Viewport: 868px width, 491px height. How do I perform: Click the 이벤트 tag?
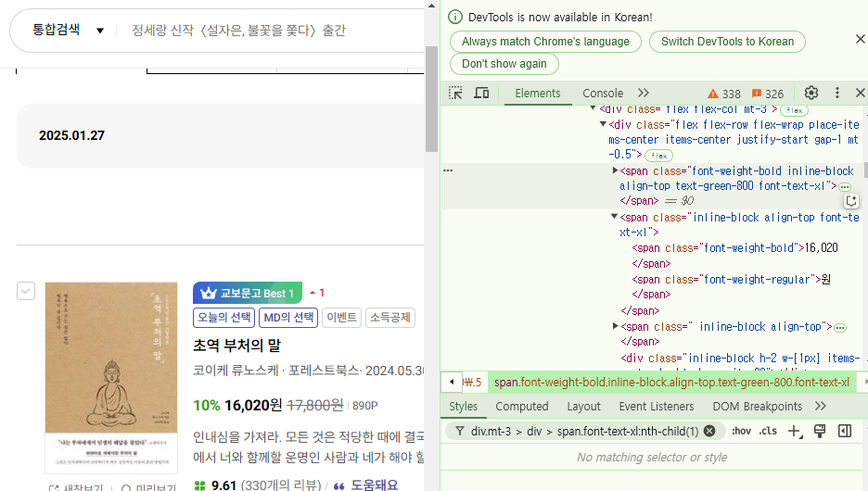pos(341,318)
